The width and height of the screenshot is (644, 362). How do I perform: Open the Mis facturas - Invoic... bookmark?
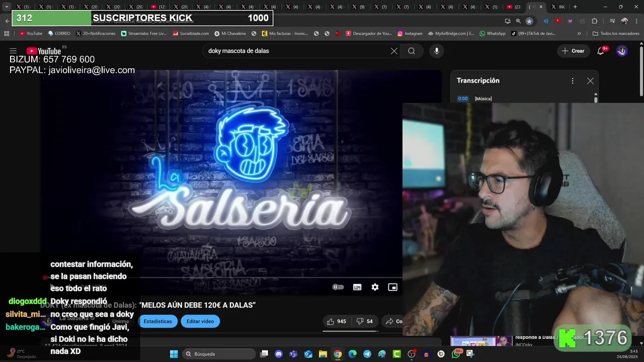pyautogui.click(x=285, y=34)
